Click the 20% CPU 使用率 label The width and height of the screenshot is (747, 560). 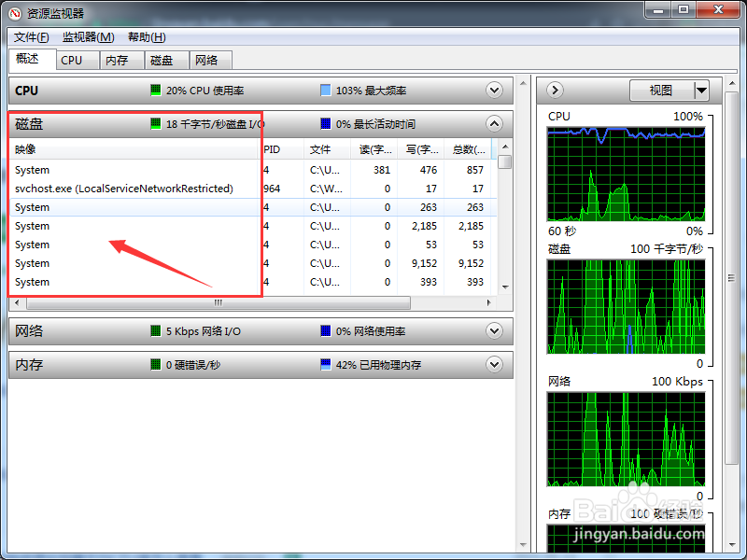(204, 91)
